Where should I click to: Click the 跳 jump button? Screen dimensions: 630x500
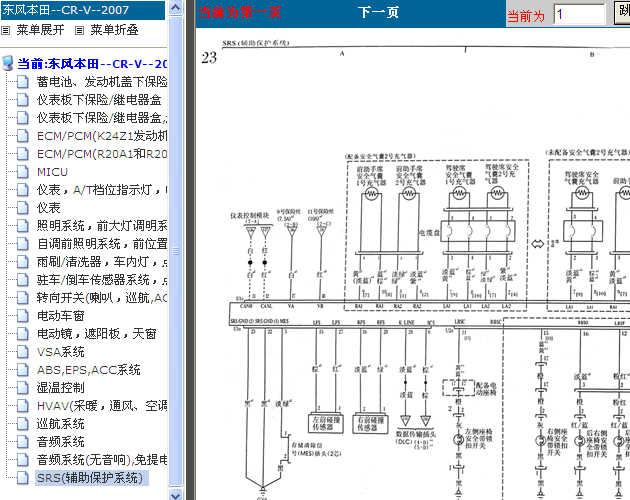(x=622, y=12)
